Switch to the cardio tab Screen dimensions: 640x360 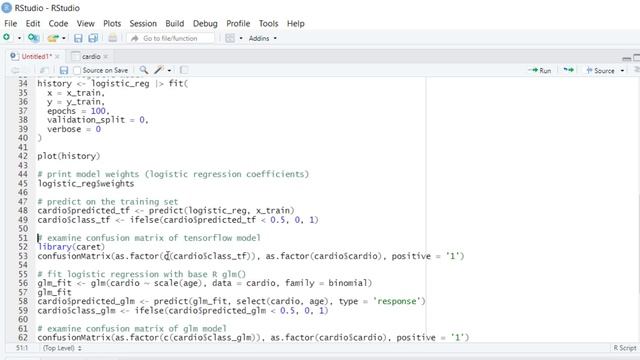point(91,56)
